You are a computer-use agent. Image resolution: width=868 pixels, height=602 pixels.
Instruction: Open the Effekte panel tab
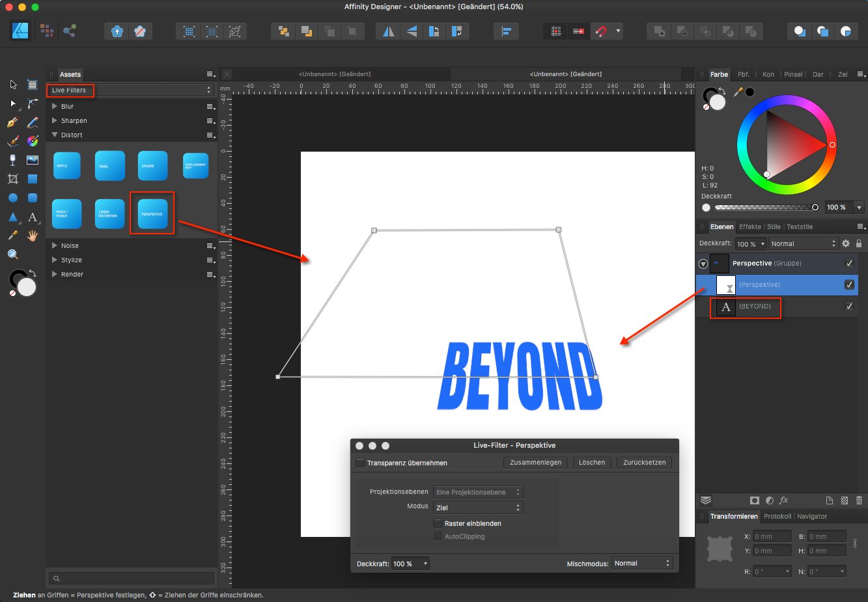coord(749,226)
